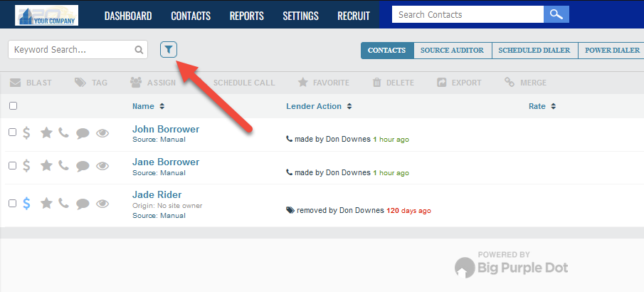Click dollar icon for John Borrower
644x292 pixels.
[x=26, y=133]
